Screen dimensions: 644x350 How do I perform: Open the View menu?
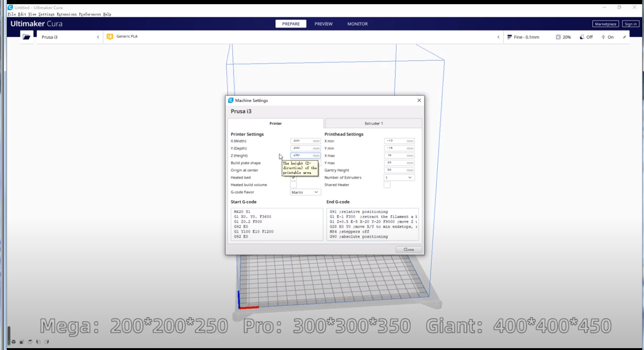pyautogui.click(x=32, y=14)
